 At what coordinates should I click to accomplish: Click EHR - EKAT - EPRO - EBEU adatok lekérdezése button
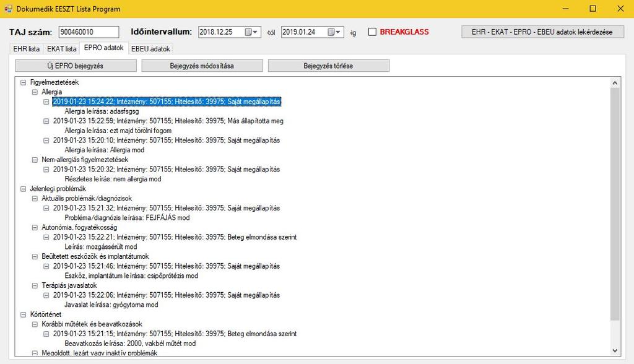tap(542, 32)
